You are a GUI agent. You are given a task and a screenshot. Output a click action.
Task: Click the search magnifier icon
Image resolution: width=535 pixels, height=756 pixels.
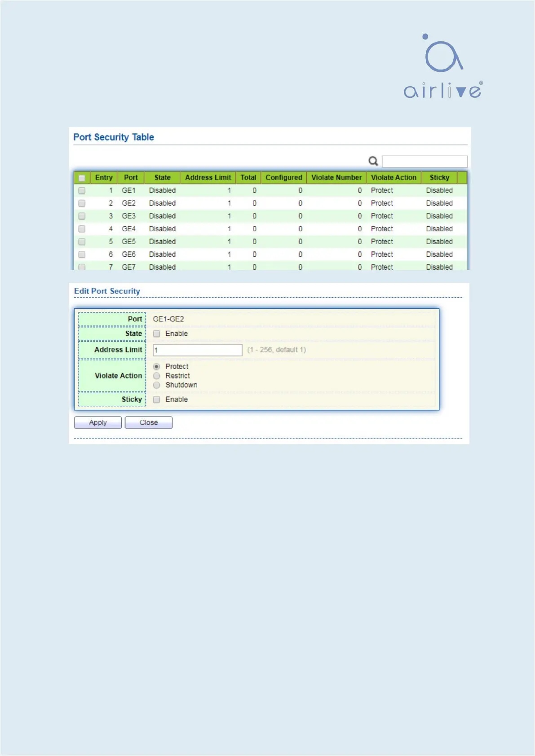[373, 161]
